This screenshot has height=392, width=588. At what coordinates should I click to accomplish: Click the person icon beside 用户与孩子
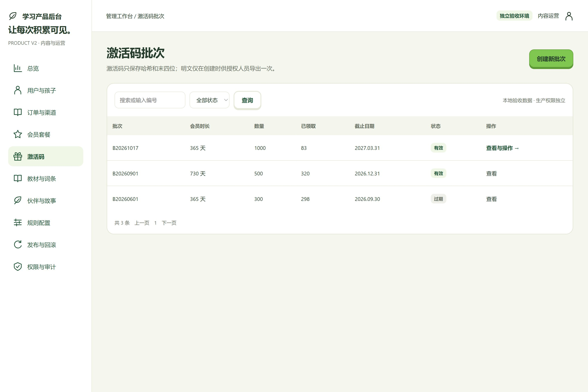18,90
